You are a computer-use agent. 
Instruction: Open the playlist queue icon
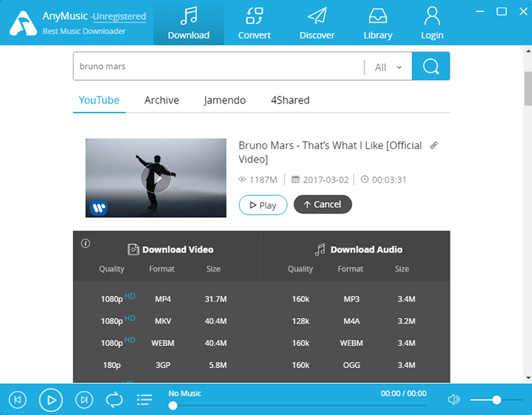[145, 399]
